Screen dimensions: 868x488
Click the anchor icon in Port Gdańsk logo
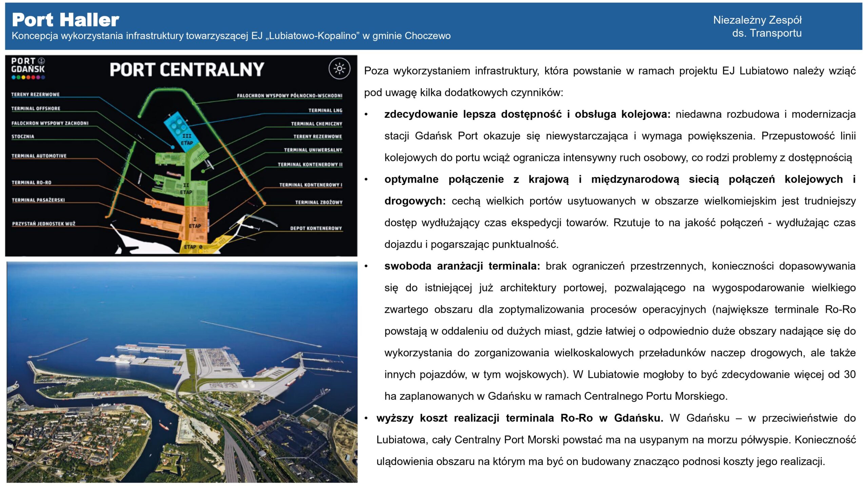[41, 61]
